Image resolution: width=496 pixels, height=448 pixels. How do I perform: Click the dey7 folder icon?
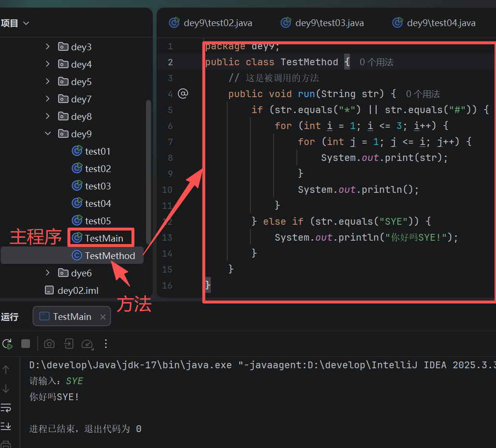(63, 99)
